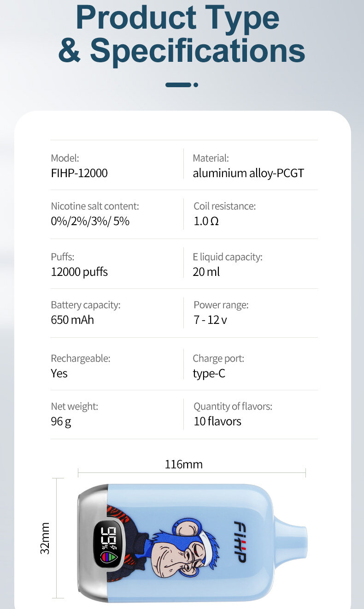Image resolution: width=364 pixels, height=609 pixels.
Task: Select the model value FIHP-12000
Action: click(79, 173)
